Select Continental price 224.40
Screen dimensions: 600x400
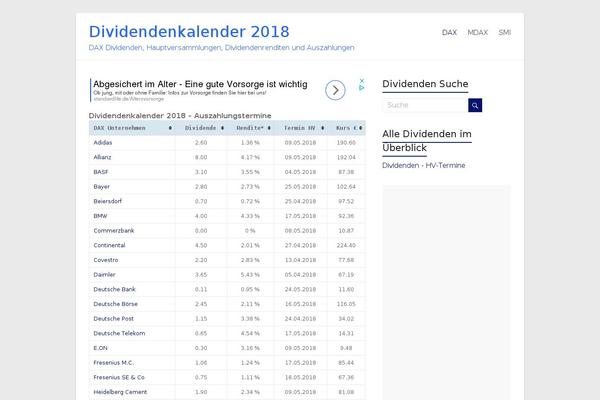[346, 245]
